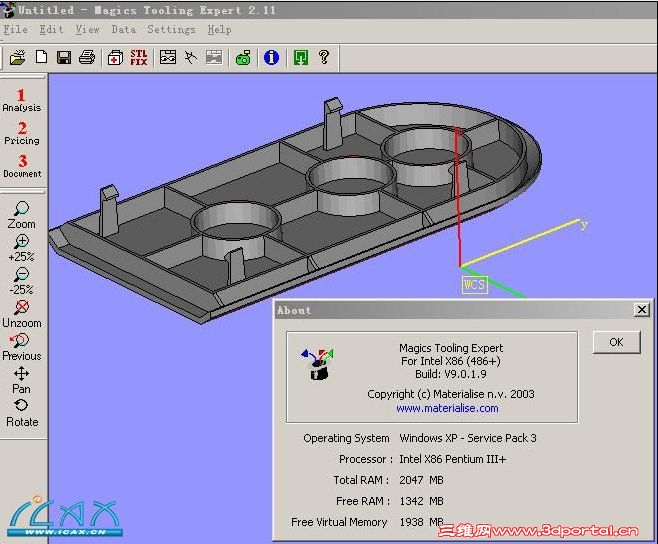Click the Unzoom tool

[x=22, y=314]
